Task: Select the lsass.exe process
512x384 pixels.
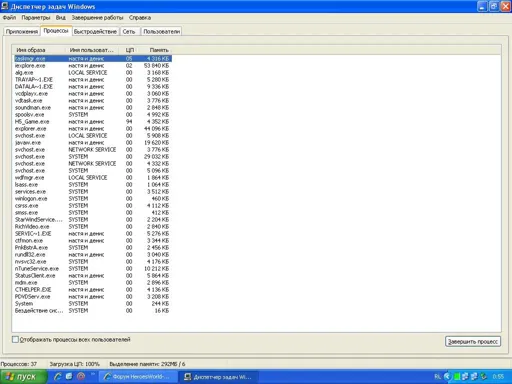Action: click(x=93, y=185)
